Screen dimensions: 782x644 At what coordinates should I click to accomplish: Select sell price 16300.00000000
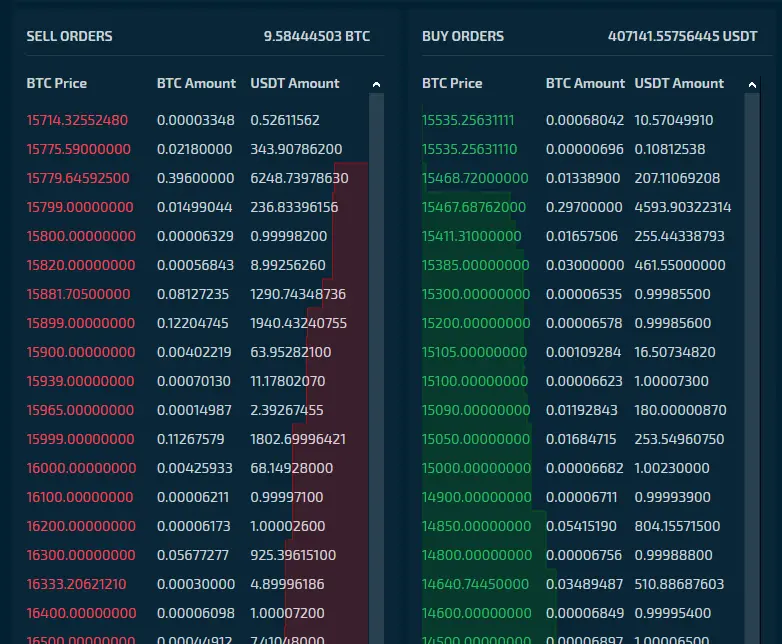coord(81,555)
